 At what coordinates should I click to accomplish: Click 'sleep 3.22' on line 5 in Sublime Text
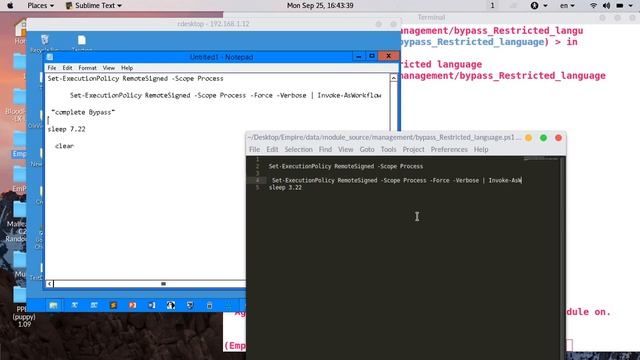(x=285, y=188)
